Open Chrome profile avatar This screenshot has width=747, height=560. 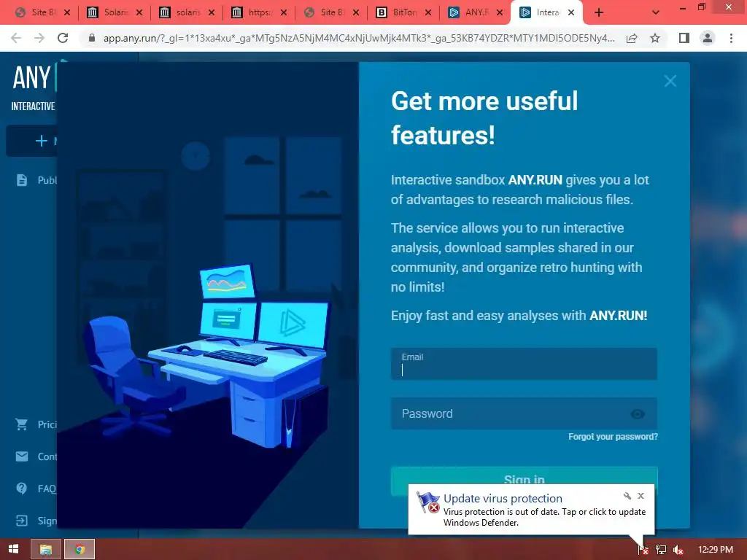708,38
